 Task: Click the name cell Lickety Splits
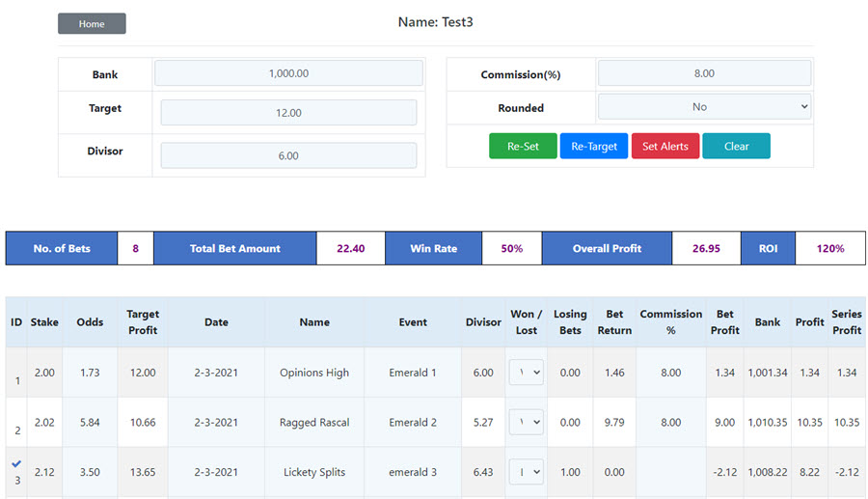click(314, 472)
